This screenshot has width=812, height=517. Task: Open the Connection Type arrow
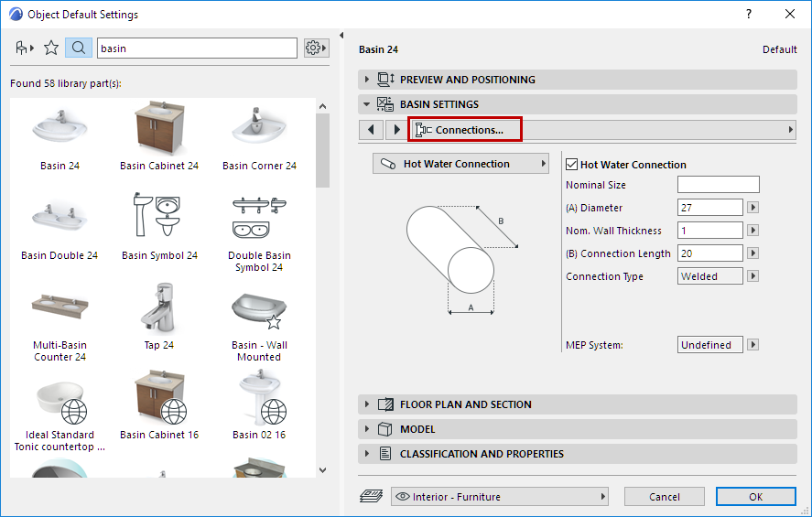coord(753,275)
